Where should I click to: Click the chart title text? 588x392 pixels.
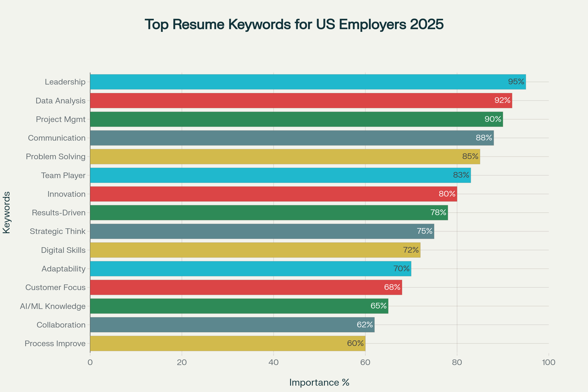pyautogui.click(x=294, y=25)
